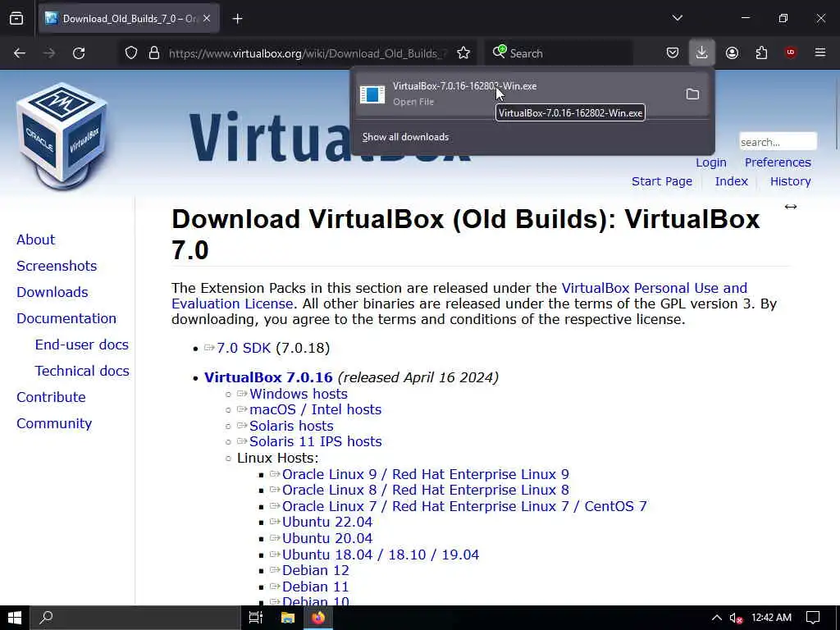This screenshot has width=840, height=630.
Task: Click the uBlock Origin extension icon
Action: pos(791,52)
